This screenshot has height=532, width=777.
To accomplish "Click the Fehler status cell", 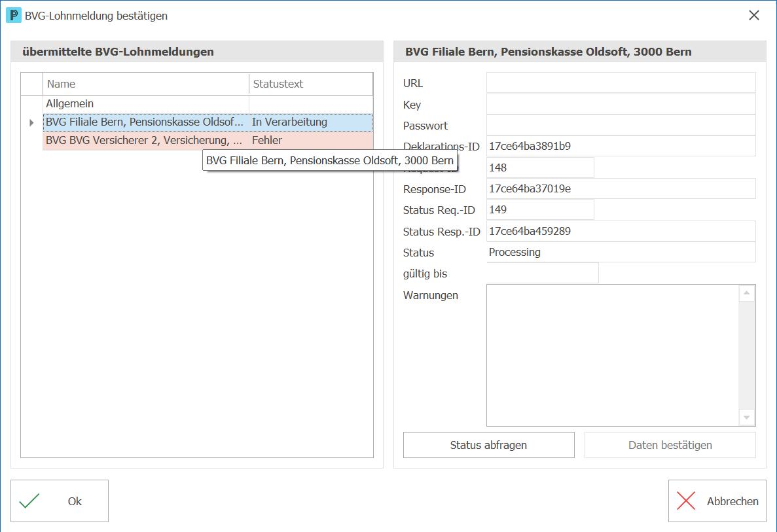I will click(x=311, y=140).
